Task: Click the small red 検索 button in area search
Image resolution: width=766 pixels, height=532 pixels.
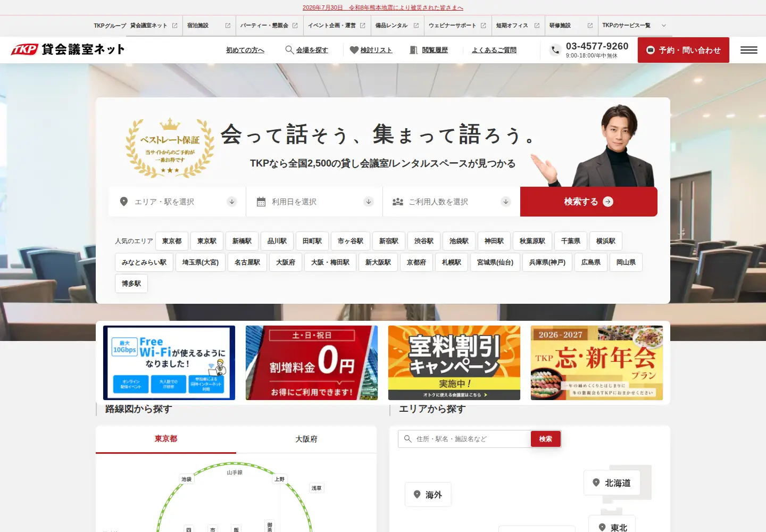Action: [x=546, y=439]
